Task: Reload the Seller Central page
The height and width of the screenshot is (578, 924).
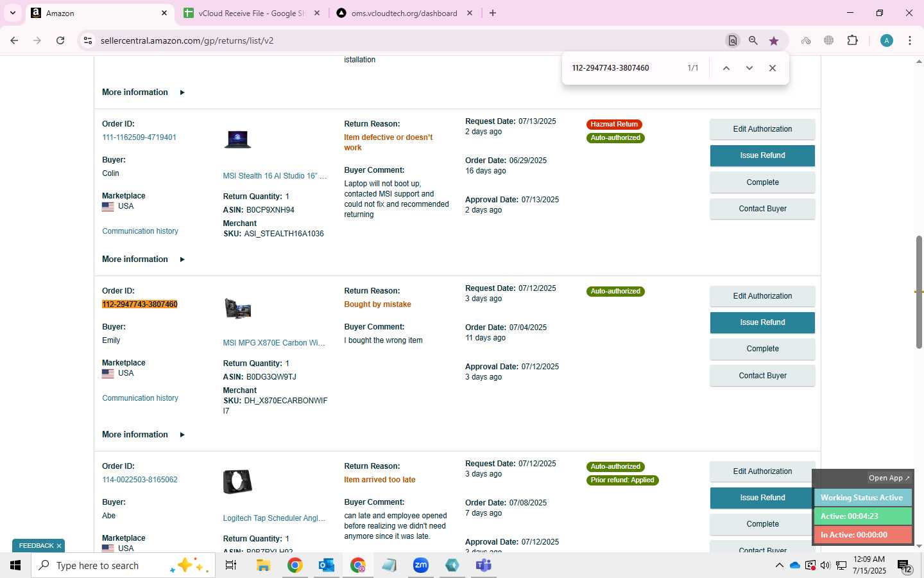Action: 60,40
